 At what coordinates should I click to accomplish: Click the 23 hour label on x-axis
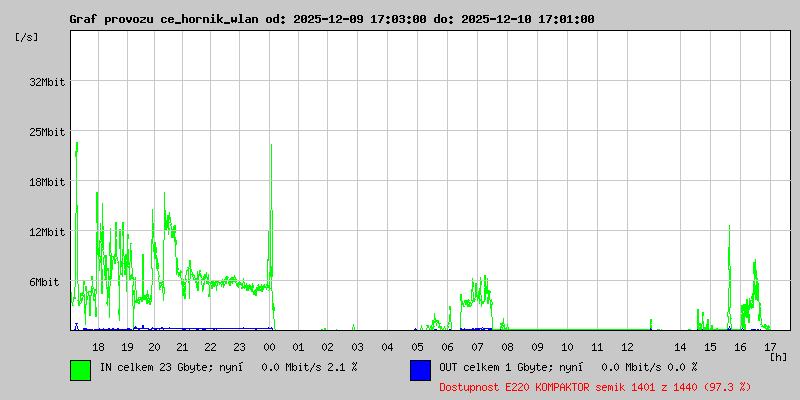coord(239,347)
